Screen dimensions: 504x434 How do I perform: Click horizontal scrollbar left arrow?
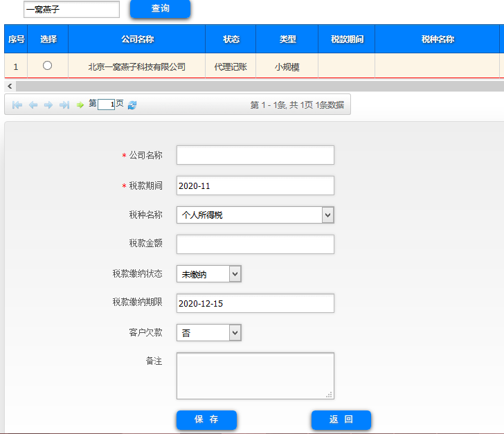click(10, 86)
